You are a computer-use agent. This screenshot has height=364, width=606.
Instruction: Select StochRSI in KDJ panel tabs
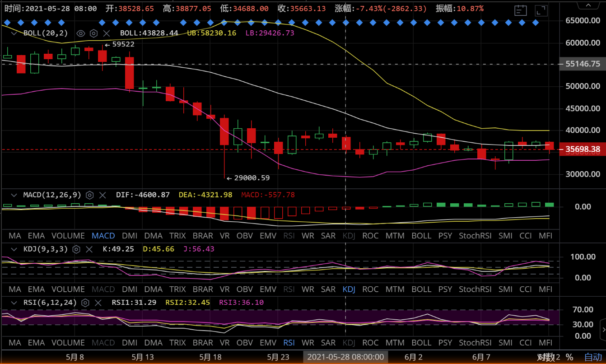point(475,289)
